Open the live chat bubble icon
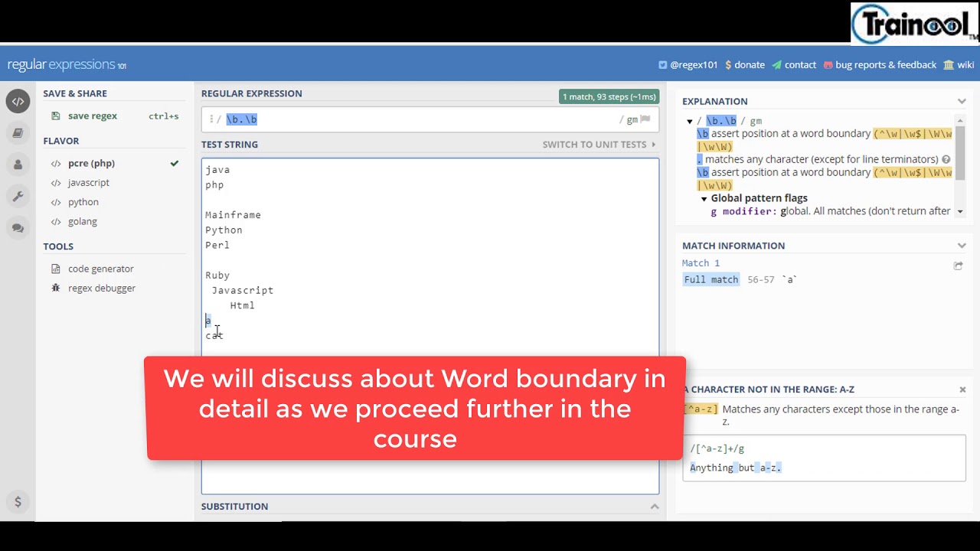Viewport: 980px width, 551px height. click(18, 228)
